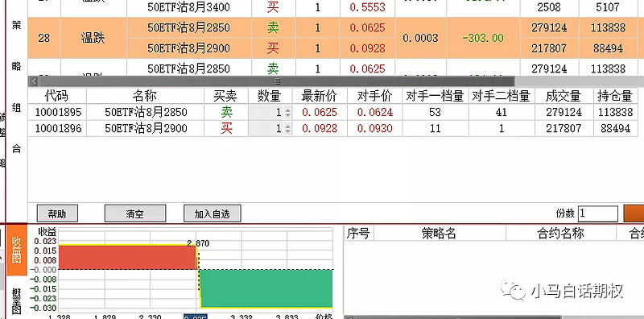The image size is (644, 319).
Task: Click the 成交量 column header
Action: coord(563,96)
